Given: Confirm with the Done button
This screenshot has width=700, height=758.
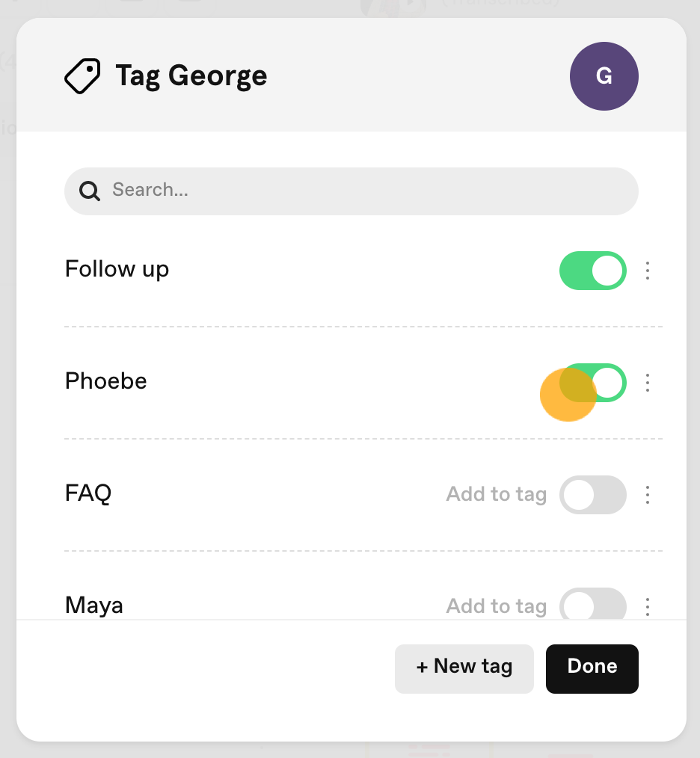Looking at the screenshot, I should click(x=592, y=668).
